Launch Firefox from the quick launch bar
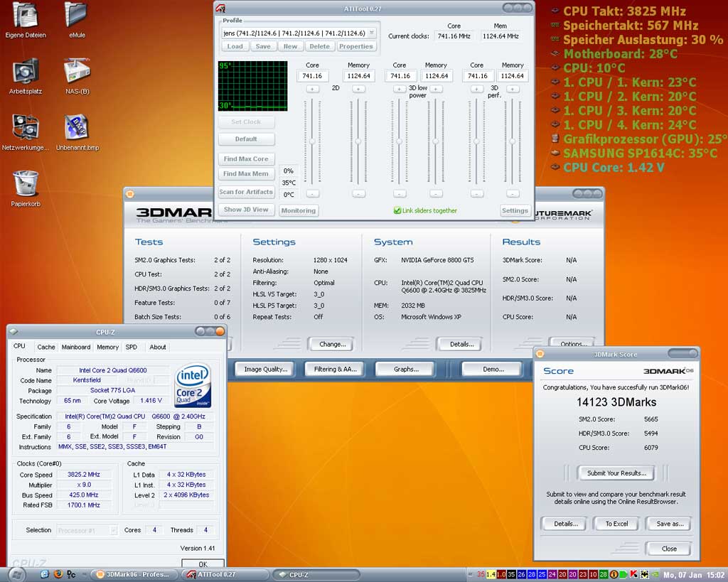 click(58, 575)
